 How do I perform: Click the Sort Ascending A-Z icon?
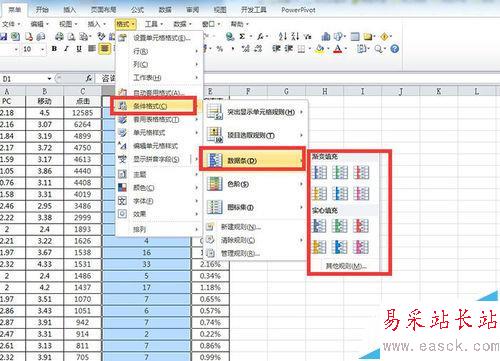pyautogui.click(x=283, y=37)
